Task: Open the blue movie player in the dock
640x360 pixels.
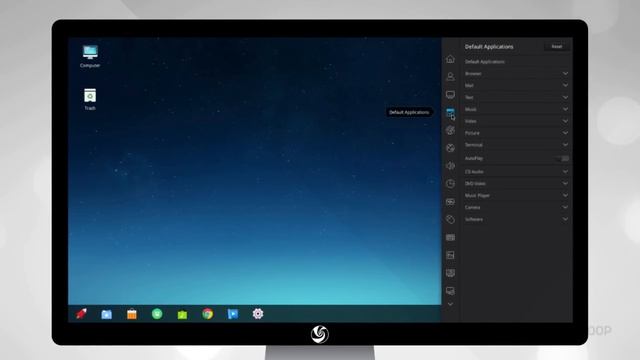Action: coord(233,314)
